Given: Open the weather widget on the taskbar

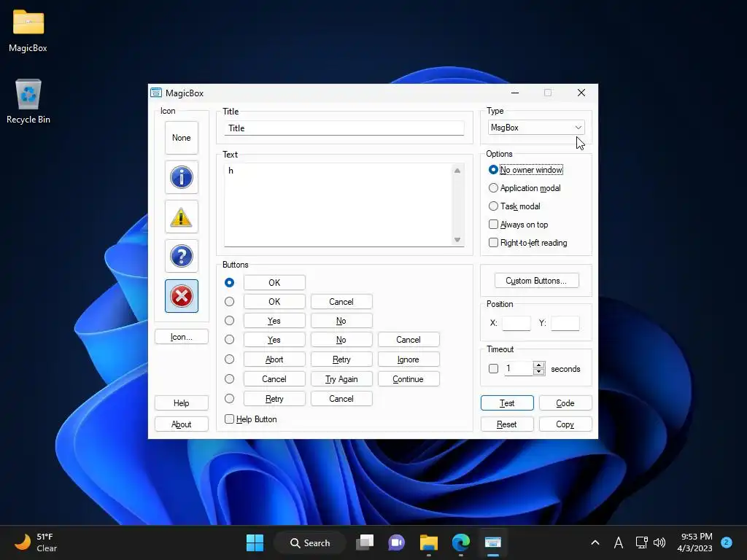Looking at the screenshot, I should coord(36,542).
